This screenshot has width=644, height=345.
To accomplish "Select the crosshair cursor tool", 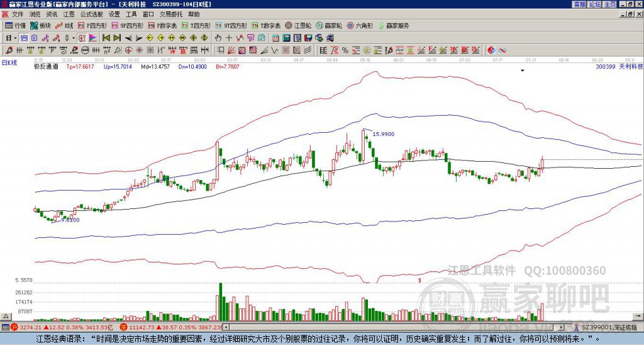I will [x=229, y=38].
